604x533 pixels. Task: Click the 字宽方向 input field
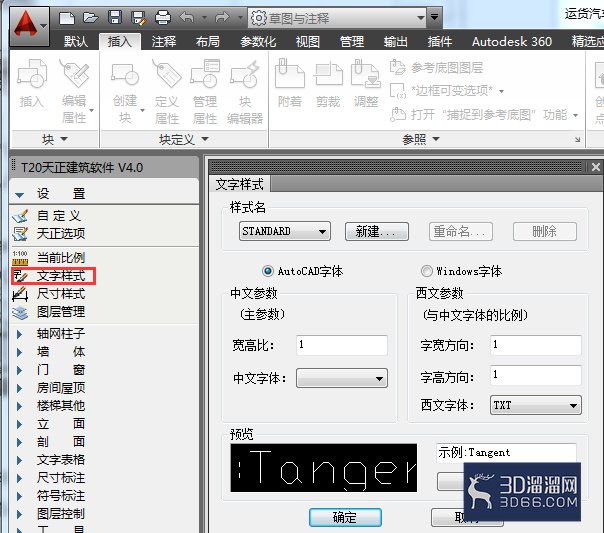(536, 345)
